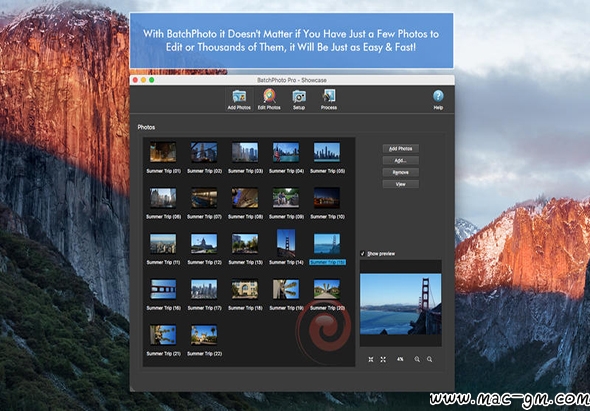Image resolution: width=590 pixels, height=411 pixels.
Task: Select Summer Trip (08) thumbnail
Action: click(245, 198)
